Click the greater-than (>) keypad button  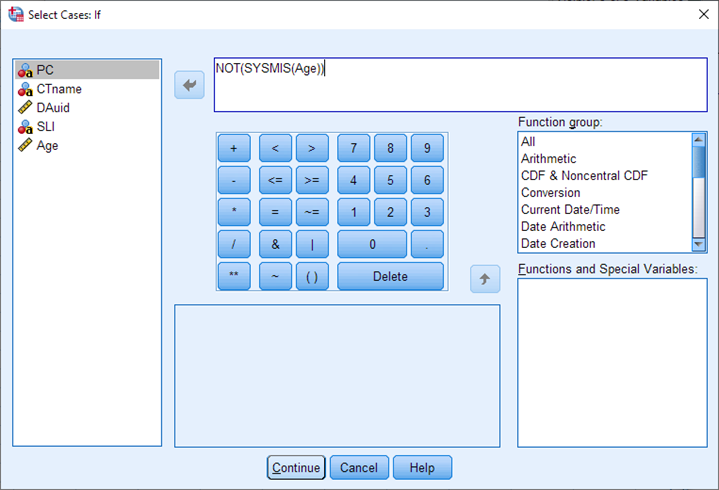click(x=312, y=148)
